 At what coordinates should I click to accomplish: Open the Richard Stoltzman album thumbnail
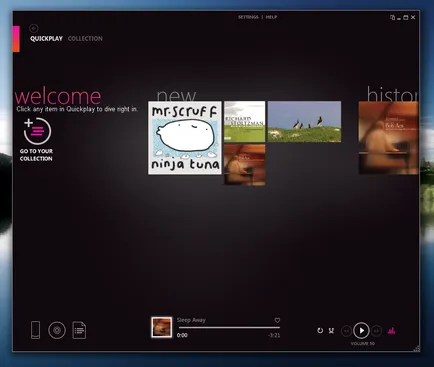(x=245, y=122)
